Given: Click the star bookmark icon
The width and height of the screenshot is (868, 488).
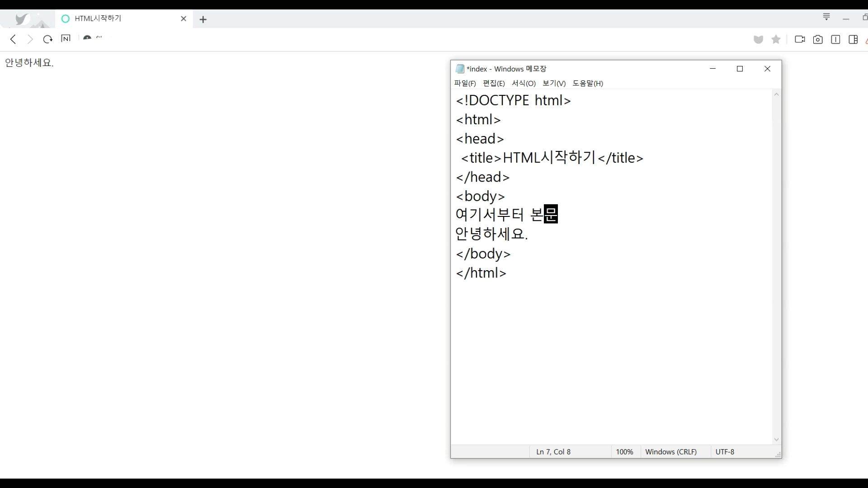Looking at the screenshot, I should pyautogui.click(x=776, y=39).
